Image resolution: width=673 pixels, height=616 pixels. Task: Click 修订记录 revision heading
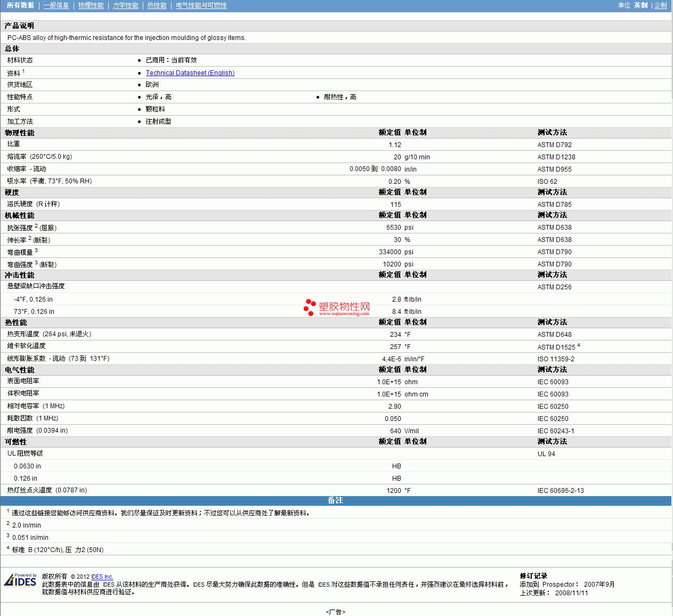pyautogui.click(x=533, y=576)
